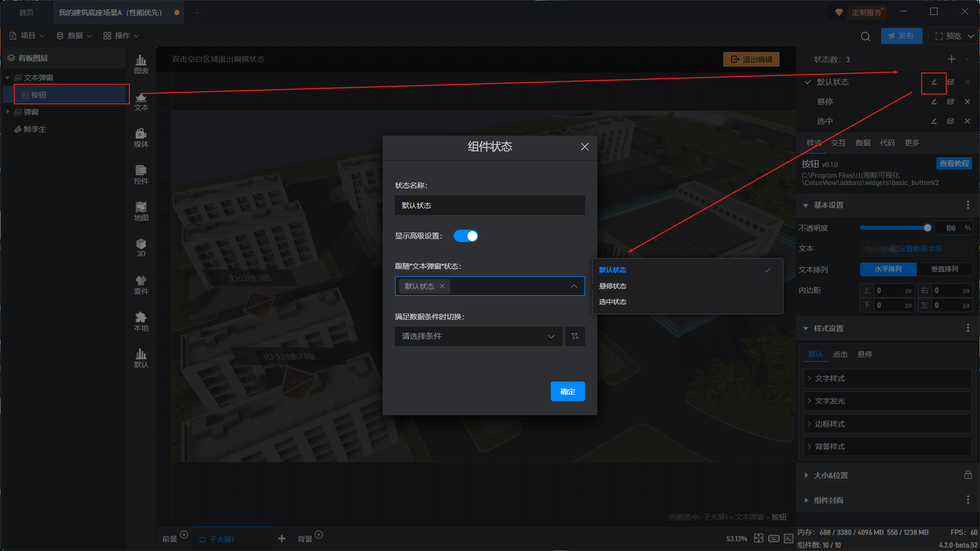Open the 3D components panel
The height and width of the screenshot is (551, 980).
(141, 247)
